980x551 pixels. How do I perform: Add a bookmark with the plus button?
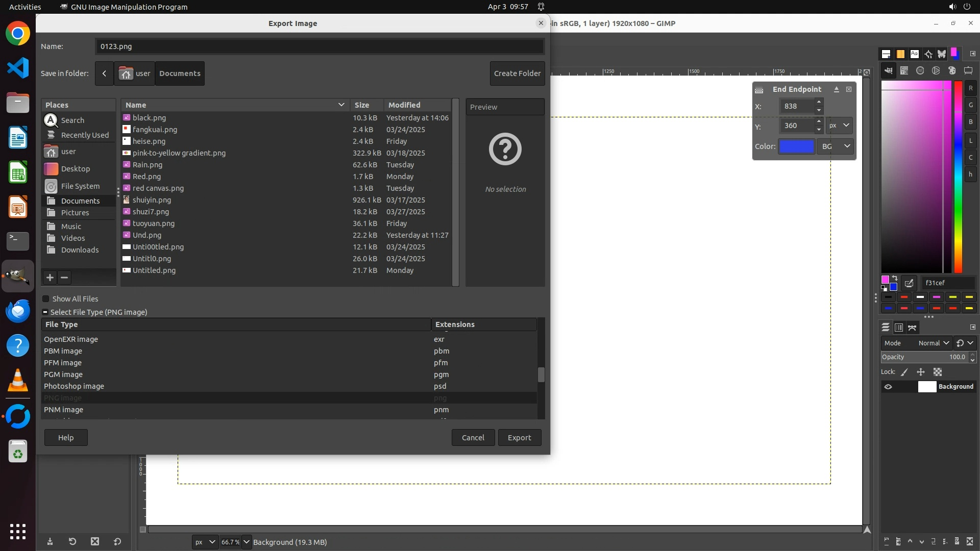(x=50, y=278)
